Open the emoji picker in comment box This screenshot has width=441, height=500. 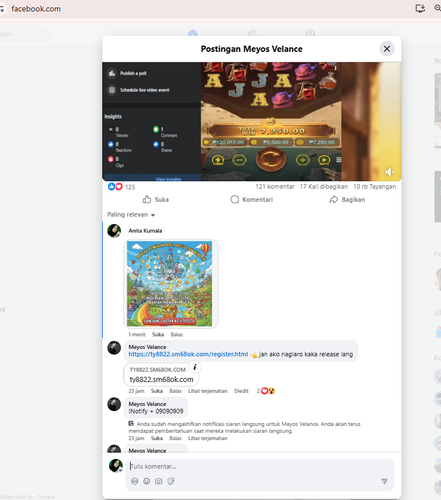(147, 481)
